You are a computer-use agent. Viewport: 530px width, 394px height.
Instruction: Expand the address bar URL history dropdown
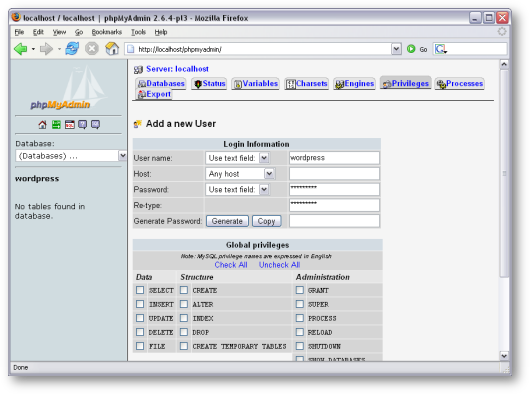tap(396, 49)
